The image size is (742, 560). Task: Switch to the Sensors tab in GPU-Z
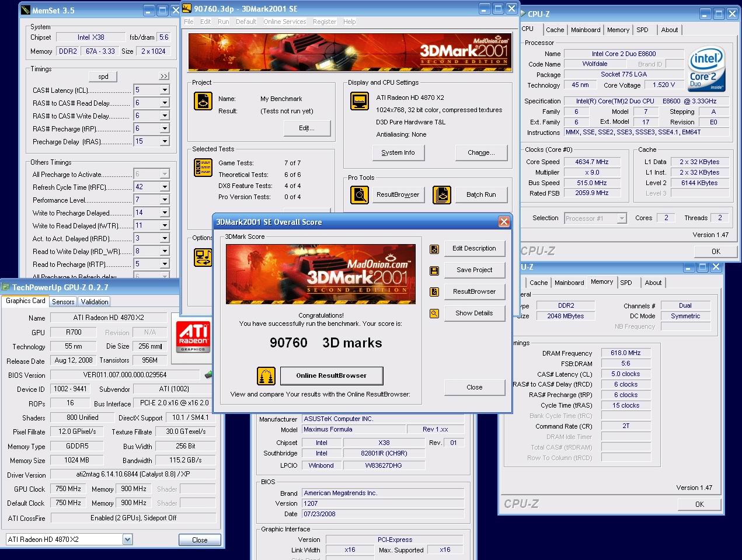(63, 302)
